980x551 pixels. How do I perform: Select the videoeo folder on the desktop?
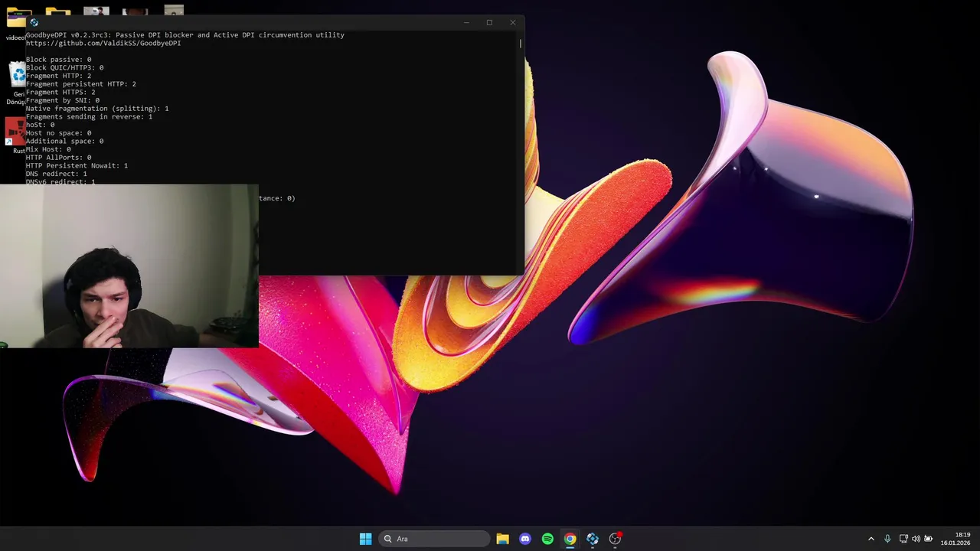16,24
